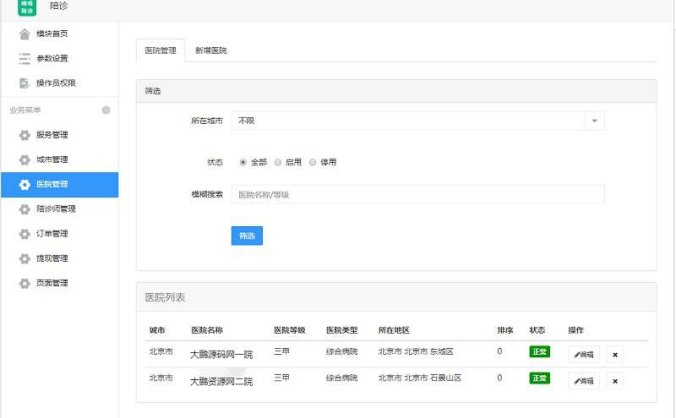This screenshot has height=418, width=676.
Task: Click the blue 筛选 button
Action: point(247,236)
